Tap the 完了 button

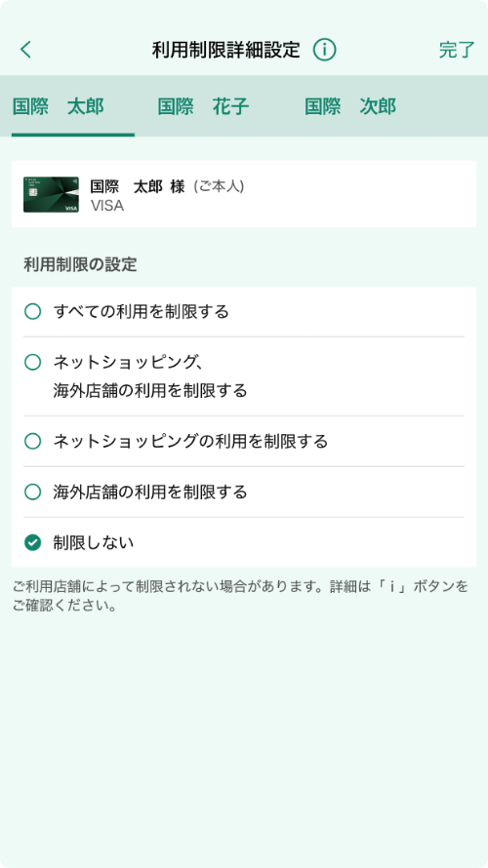(x=457, y=50)
